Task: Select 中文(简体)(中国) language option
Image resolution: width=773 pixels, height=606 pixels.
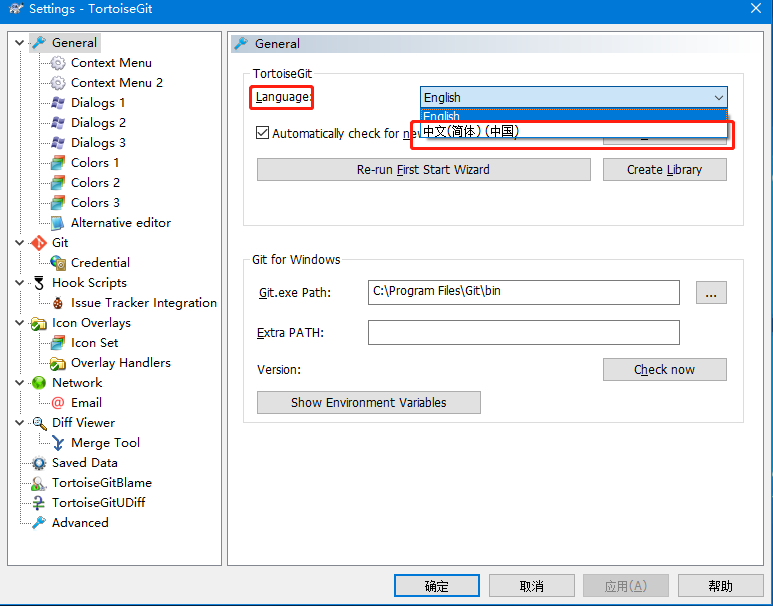Action: point(573,131)
